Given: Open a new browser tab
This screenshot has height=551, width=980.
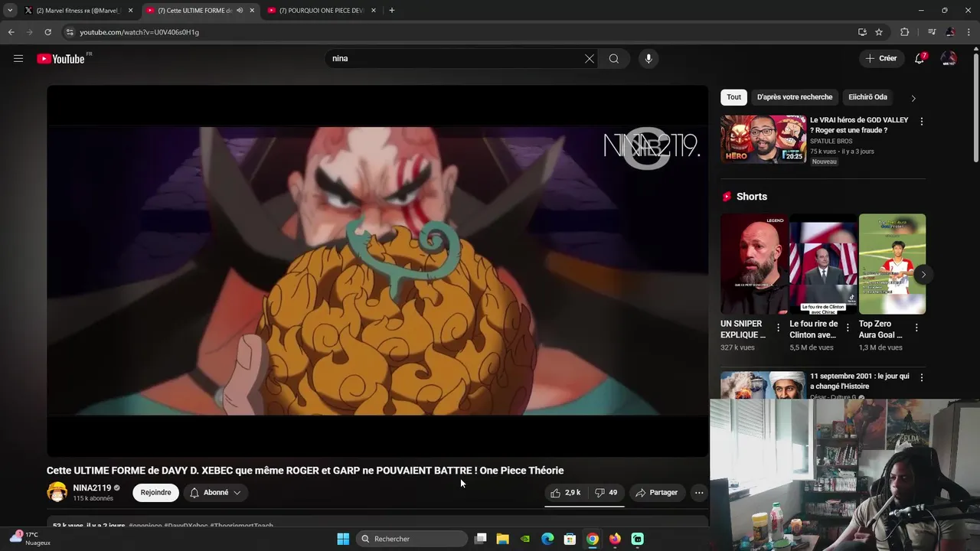Looking at the screenshot, I should (x=392, y=11).
